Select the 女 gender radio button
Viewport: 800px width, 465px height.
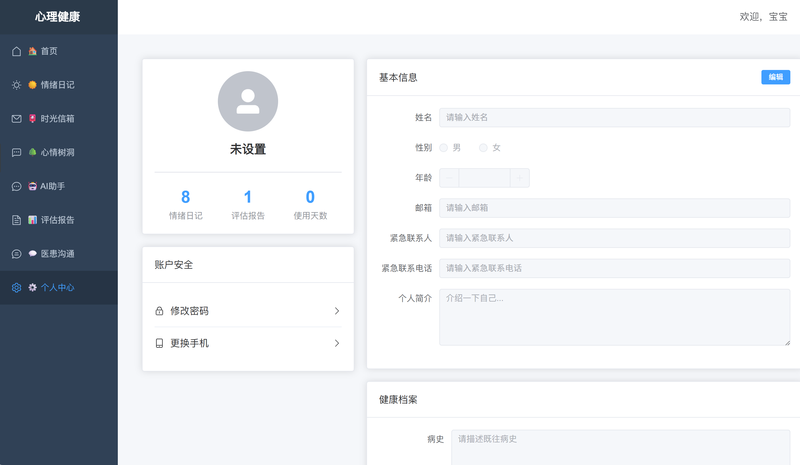(484, 148)
